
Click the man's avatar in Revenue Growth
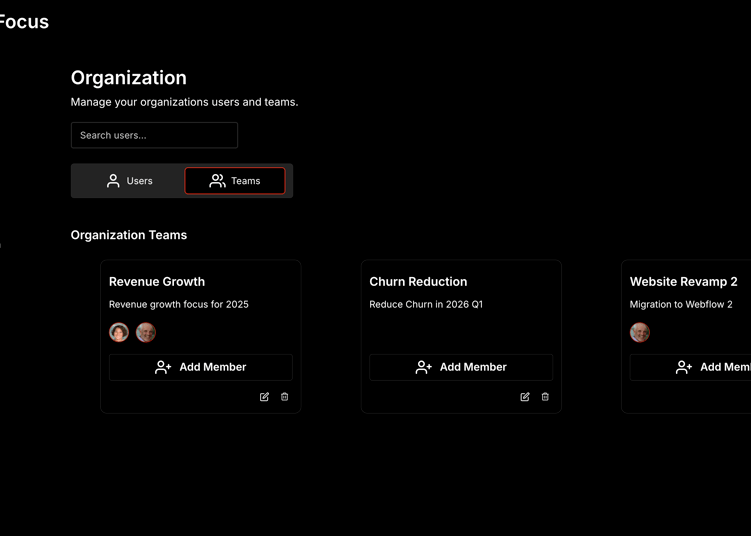146,332
